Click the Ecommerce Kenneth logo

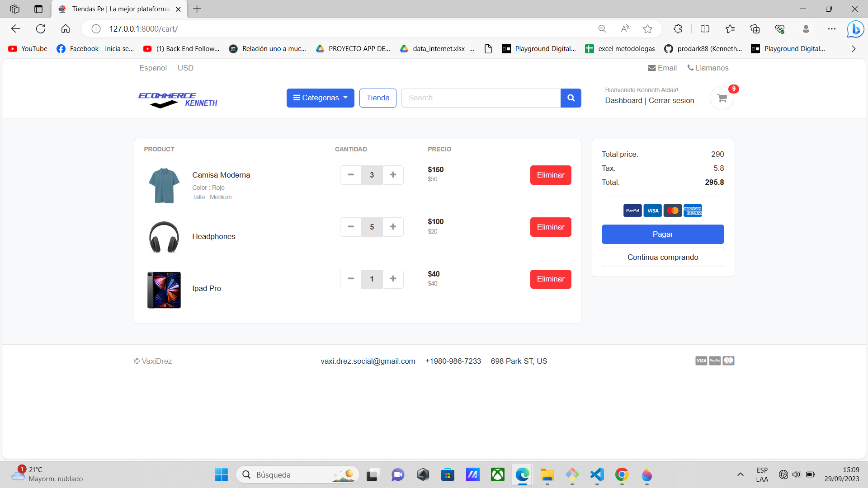(x=178, y=99)
